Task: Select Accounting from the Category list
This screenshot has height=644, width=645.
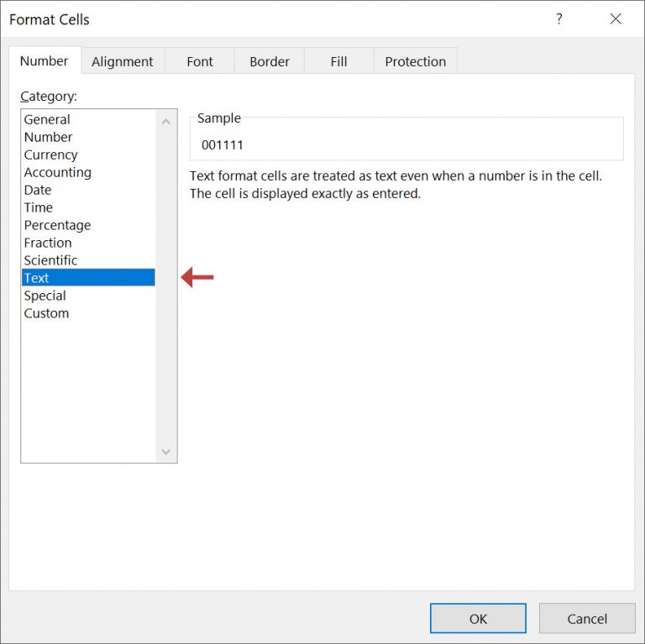Action: 57,172
